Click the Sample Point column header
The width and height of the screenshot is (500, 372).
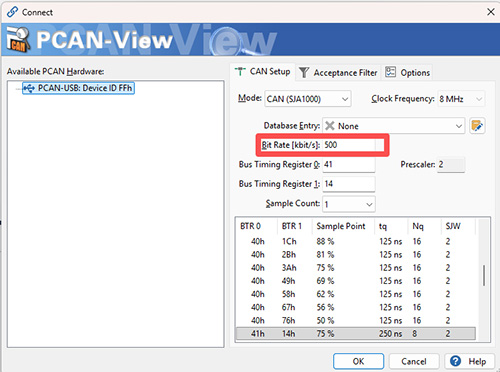click(343, 226)
